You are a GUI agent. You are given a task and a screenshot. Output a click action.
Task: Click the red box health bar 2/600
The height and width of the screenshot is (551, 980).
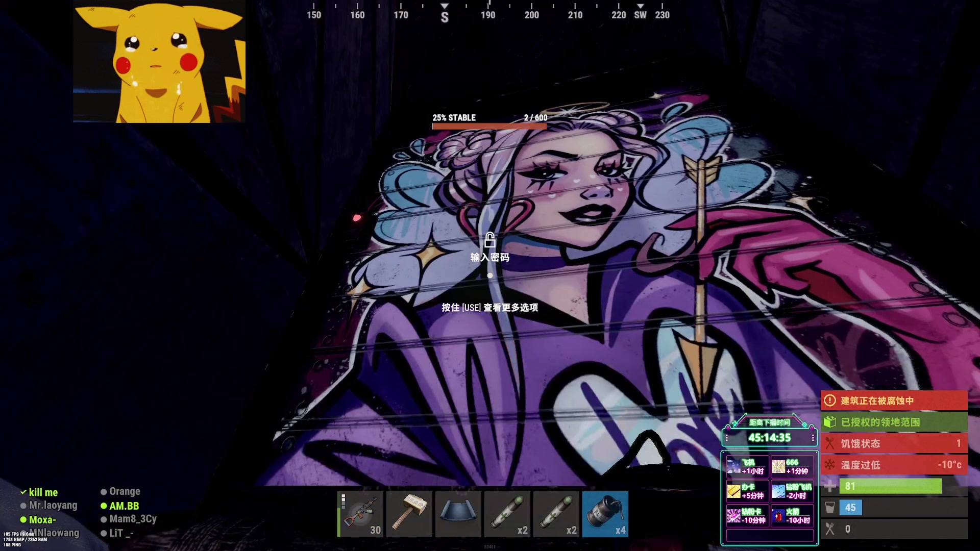click(x=489, y=126)
